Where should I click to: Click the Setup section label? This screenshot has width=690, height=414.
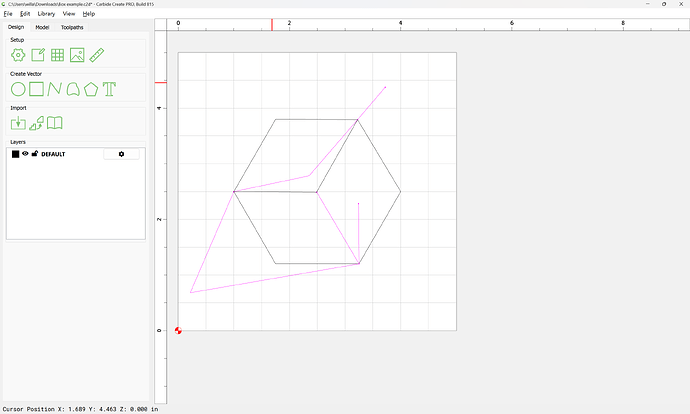coord(17,40)
